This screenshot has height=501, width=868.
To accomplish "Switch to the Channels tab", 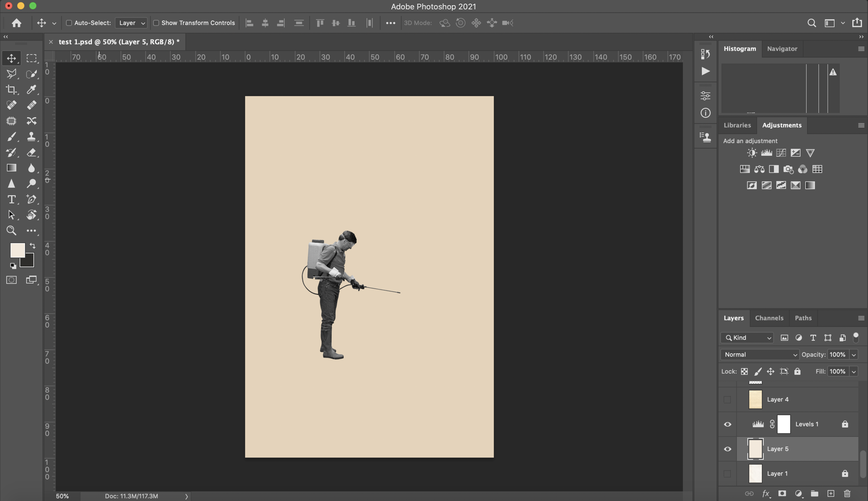I will [x=769, y=318].
